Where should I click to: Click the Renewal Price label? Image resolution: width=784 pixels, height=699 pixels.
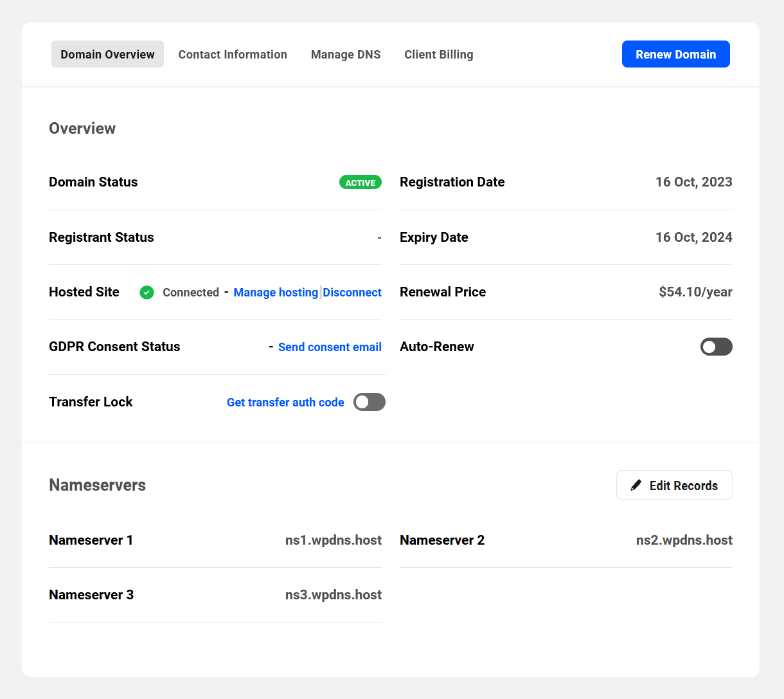(x=443, y=292)
